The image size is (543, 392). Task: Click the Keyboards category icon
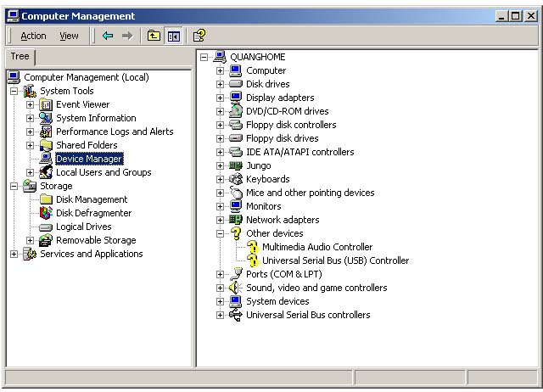[236, 179]
